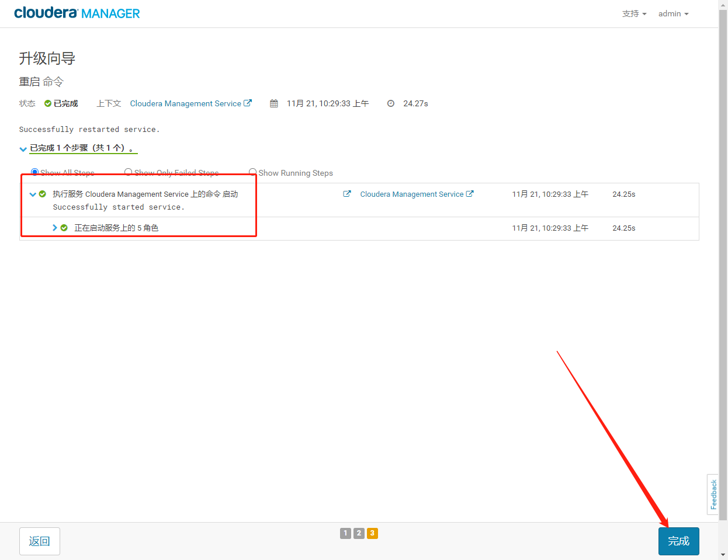Click the 24.27s duration value
728x560 pixels.
coord(415,103)
